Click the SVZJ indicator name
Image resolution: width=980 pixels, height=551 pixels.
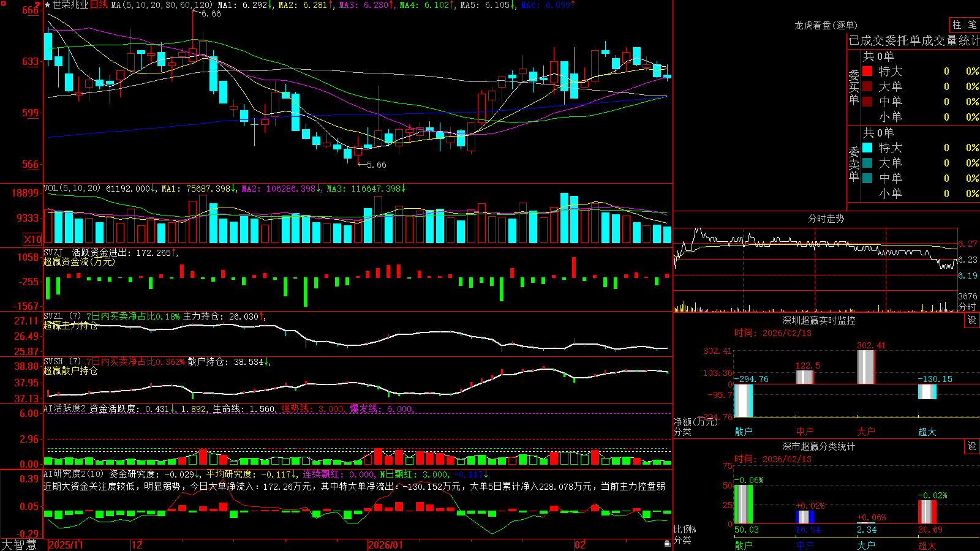[x=53, y=252]
